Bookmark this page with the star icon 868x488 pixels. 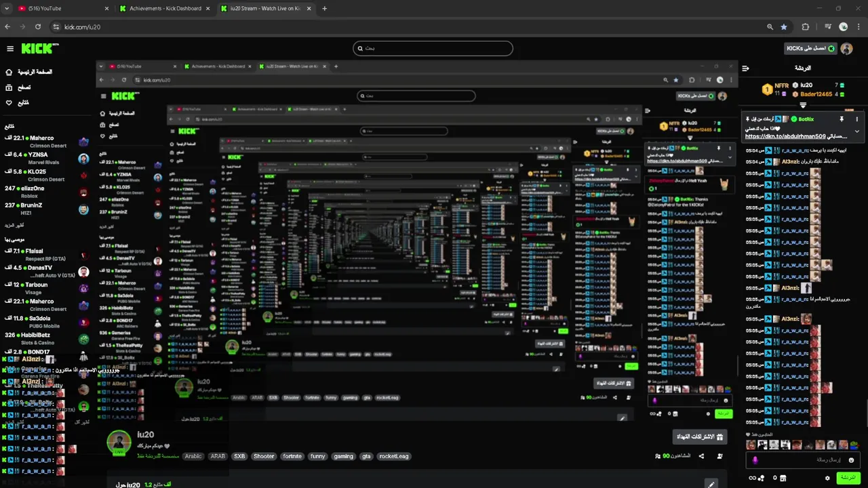(784, 26)
